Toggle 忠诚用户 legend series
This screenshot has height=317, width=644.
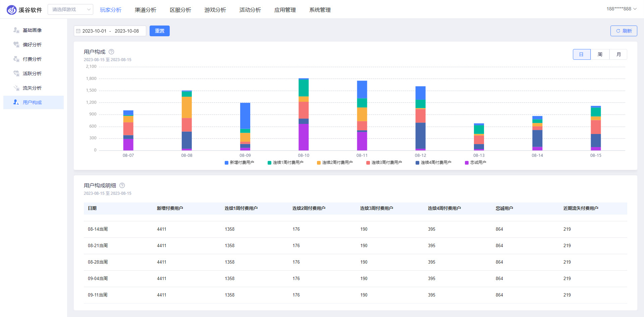click(x=476, y=163)
